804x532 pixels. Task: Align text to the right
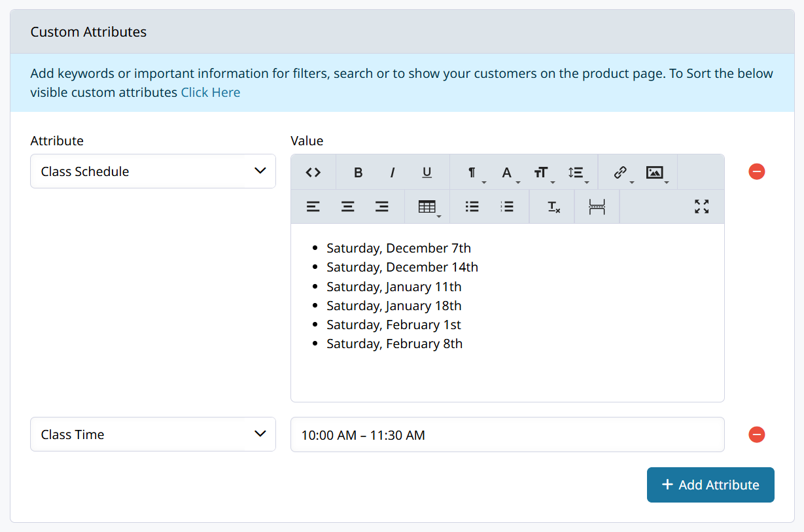(382, 207)
